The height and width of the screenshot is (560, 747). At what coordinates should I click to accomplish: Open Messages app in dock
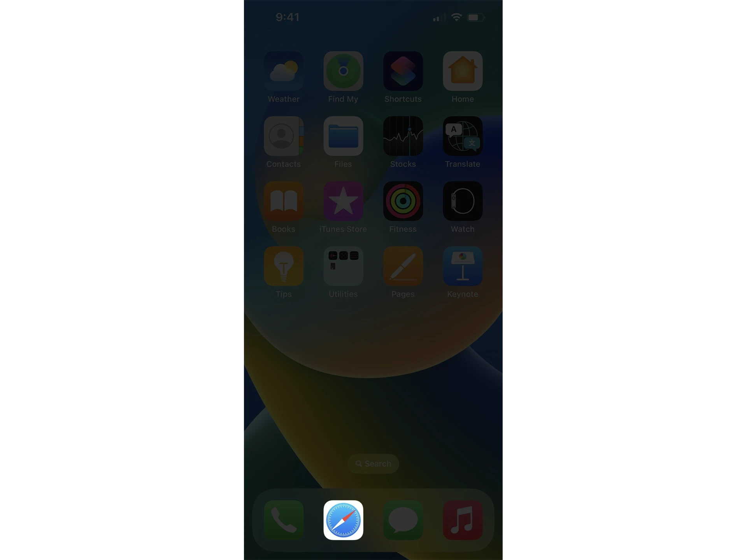(x=403, y=520)
